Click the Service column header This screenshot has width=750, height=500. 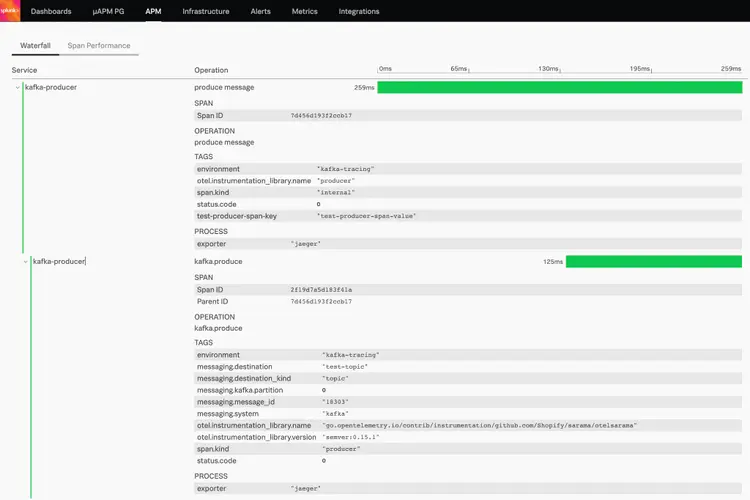pos(26,70)
